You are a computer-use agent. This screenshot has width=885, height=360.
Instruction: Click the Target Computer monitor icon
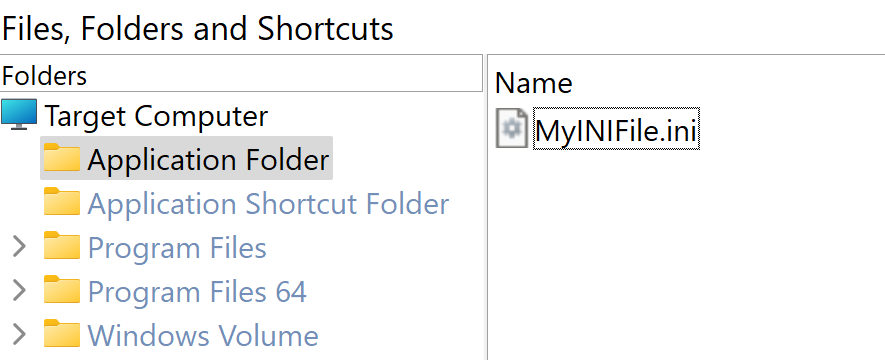point(19,115)
